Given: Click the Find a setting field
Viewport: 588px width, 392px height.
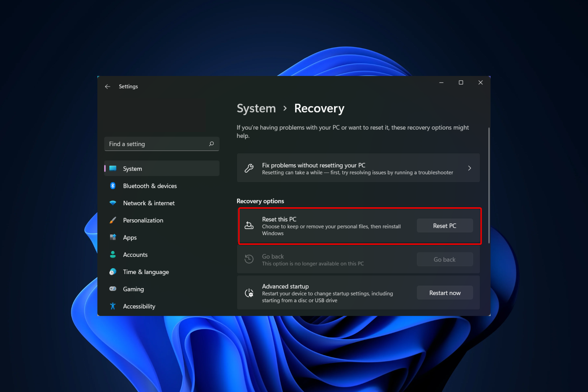Looking at the screenshot, I should coord(156,144).
